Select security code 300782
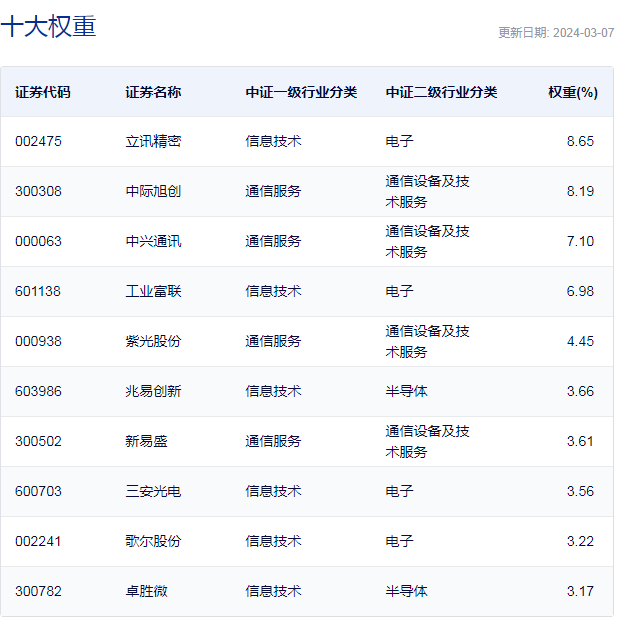This screenshot has width=618, height=625. point(38,591)
